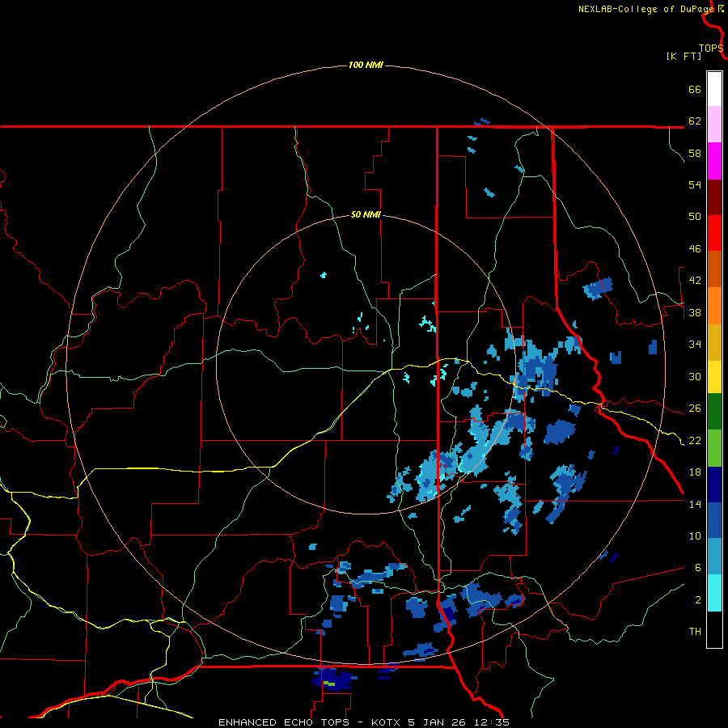Click the white swatch of the color scale

click(714, 89)
